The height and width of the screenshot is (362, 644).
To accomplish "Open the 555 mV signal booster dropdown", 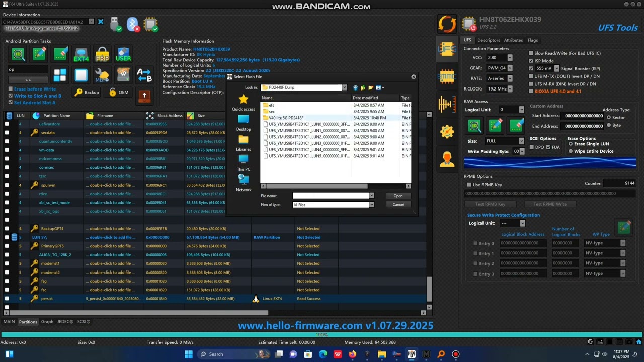I will click(556, 68).
